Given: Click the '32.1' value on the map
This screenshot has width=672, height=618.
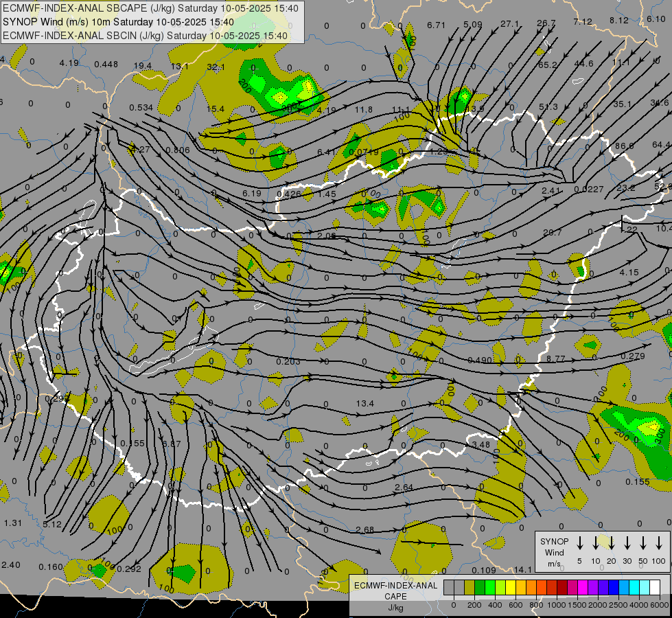Looking at the screenshot, I should [x=216, y=67].
